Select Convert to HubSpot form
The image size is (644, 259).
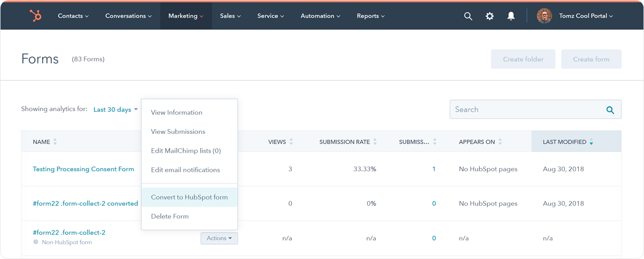click(x=189, y=197)
